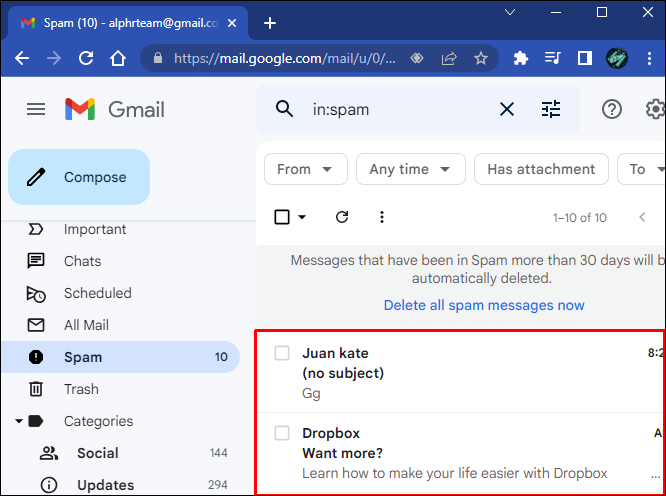Tick the select-all messages checkbox
The image size is (666, 496).
tap(282, 217)
